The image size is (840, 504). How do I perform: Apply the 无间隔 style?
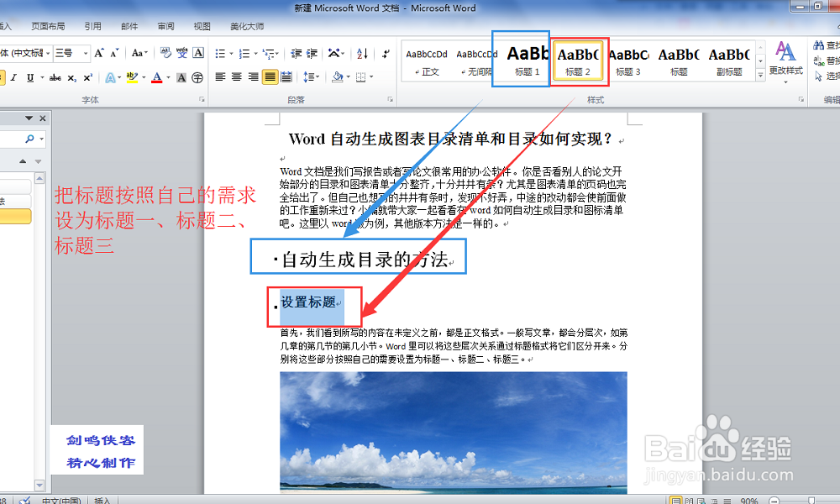pos(477,61)
